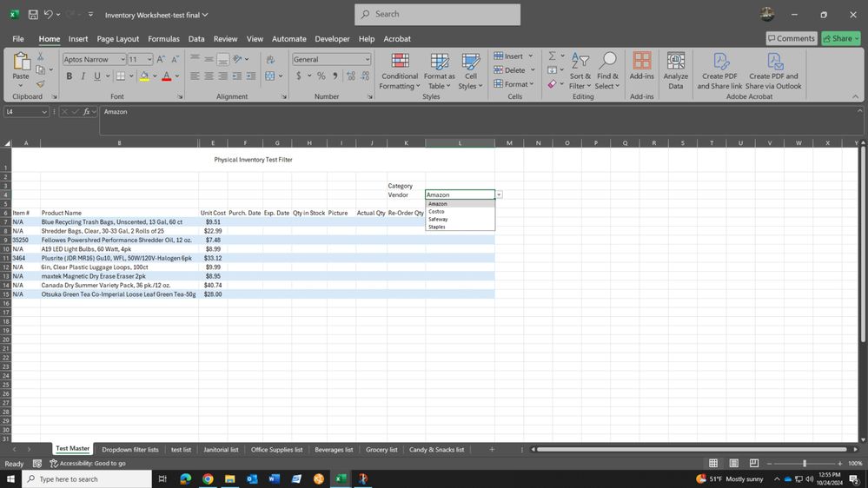The width and height of the screenshot is (868, 488).
Task: Switch to the Formulas ribbon tab
Action: (x=163, y=39)
